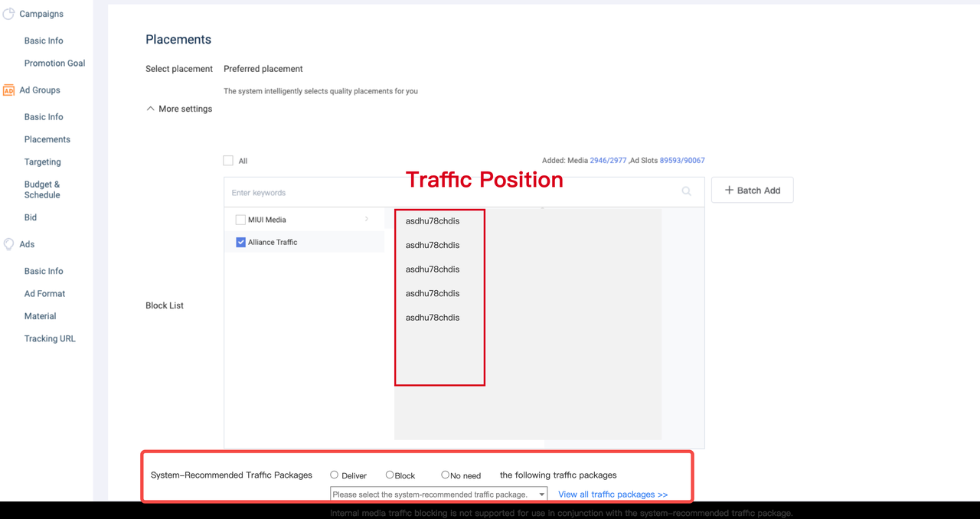
Task: Click the Campaigns pie chart icon
Action: pyautogui.click(x=9, y=14)
